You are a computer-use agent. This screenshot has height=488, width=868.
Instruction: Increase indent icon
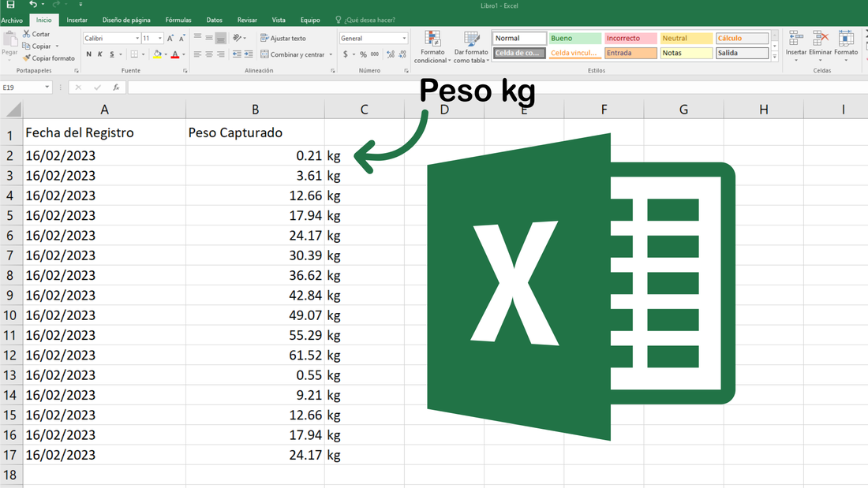(249, 54)
